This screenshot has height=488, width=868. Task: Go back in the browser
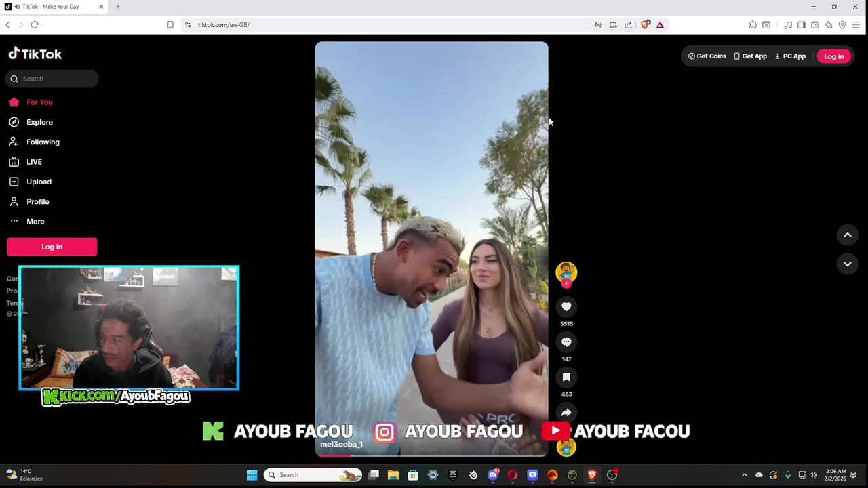(7, 25)
